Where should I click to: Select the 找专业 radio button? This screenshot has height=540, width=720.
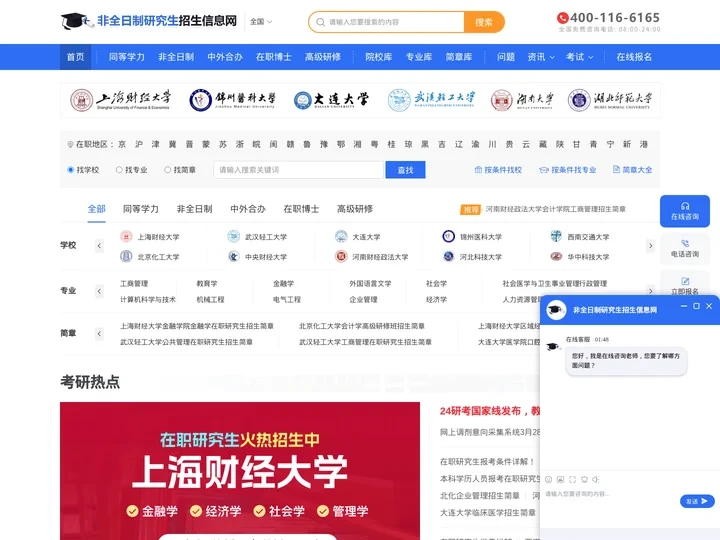(119, 170)
